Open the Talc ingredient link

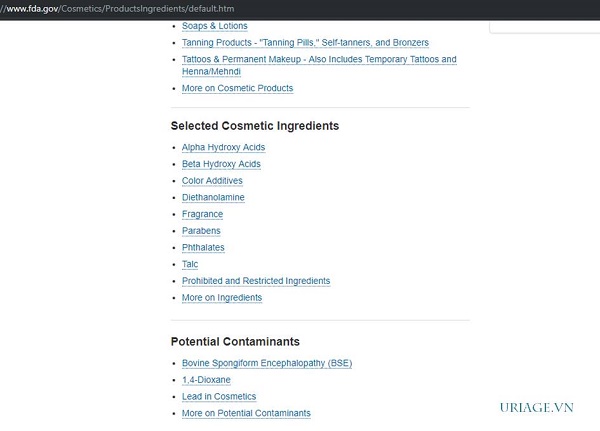tap(190, 264)
